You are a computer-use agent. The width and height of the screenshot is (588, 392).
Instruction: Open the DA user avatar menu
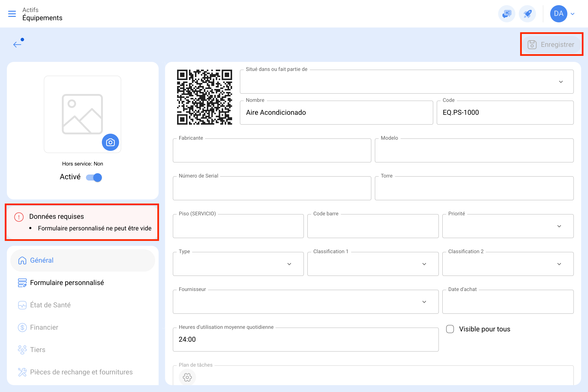click(x=559, y=14)
